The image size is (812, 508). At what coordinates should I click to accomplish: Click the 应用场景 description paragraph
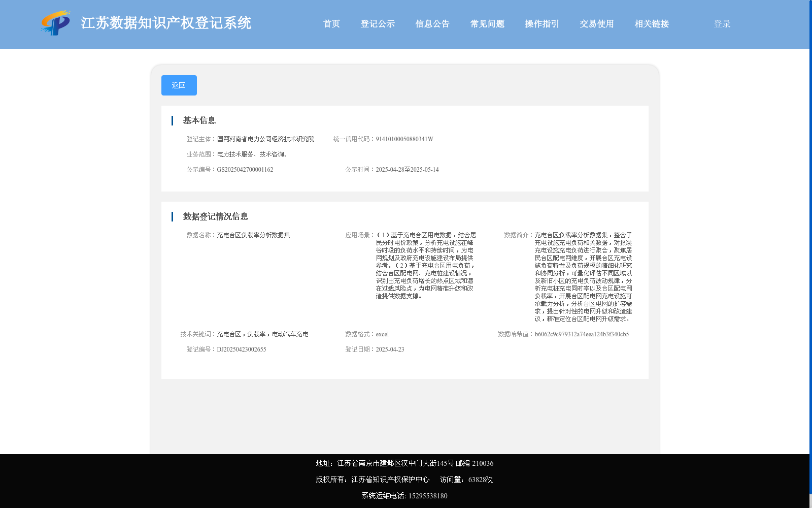point(426,266)
